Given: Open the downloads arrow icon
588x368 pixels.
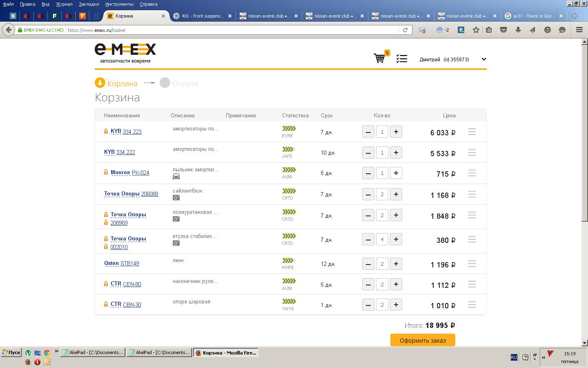Looking at the screenshot, I should tap(518, 30).
